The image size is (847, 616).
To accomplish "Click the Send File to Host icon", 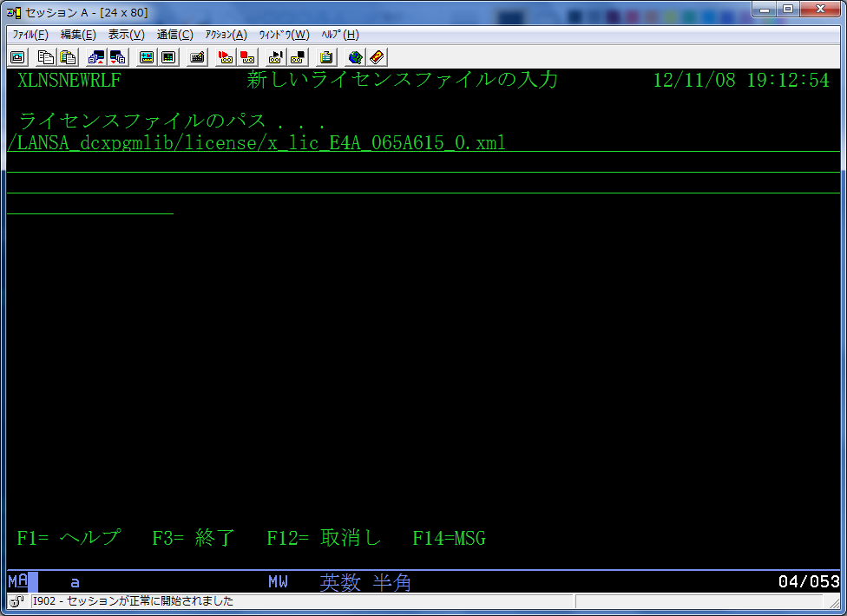I will click(x=96, y=57).
